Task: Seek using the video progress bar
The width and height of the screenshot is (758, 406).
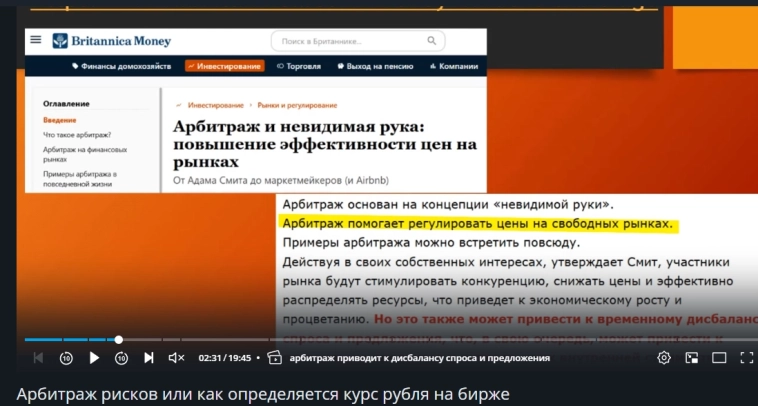Action: coord(391,340)
